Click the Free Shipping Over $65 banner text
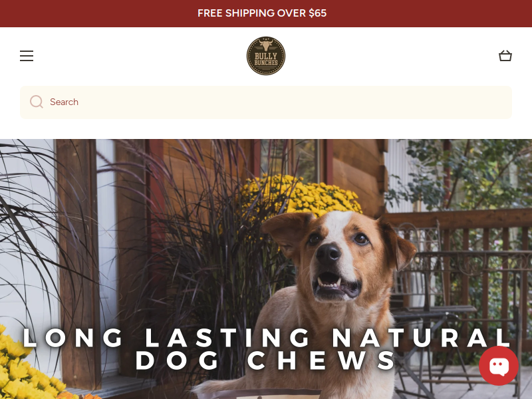Screen dimensions: 532x399 [x=262, y=13]
